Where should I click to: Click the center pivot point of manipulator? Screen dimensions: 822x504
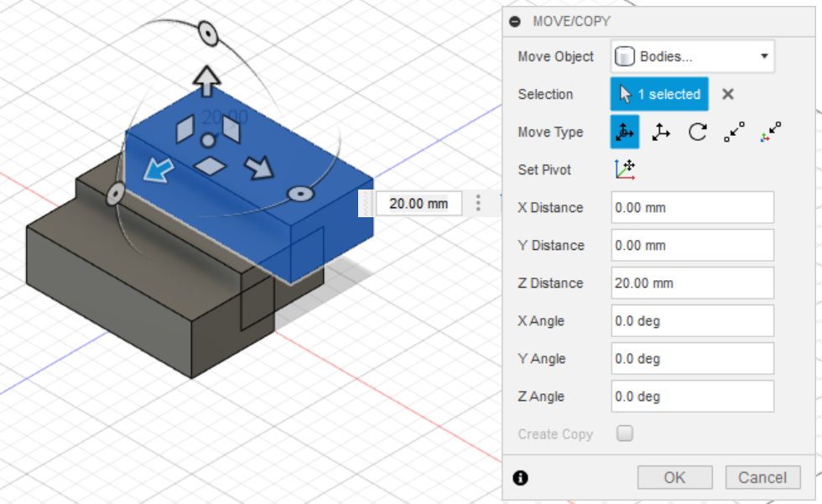coord(208,140)
